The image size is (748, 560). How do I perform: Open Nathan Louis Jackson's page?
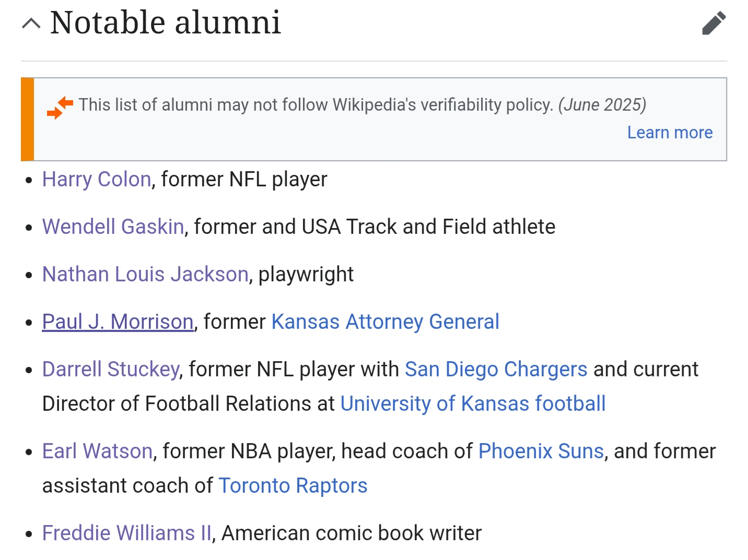pos(145,275)
